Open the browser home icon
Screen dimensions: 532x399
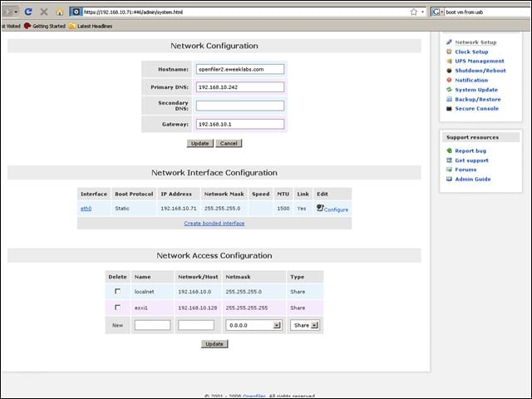tap(60, 12)
